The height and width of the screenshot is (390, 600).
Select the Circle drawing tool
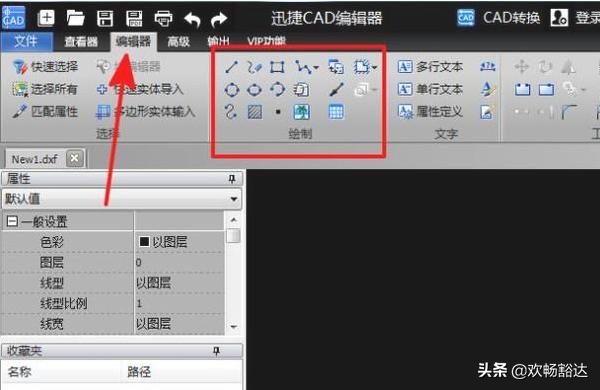(x=232, y=90)
